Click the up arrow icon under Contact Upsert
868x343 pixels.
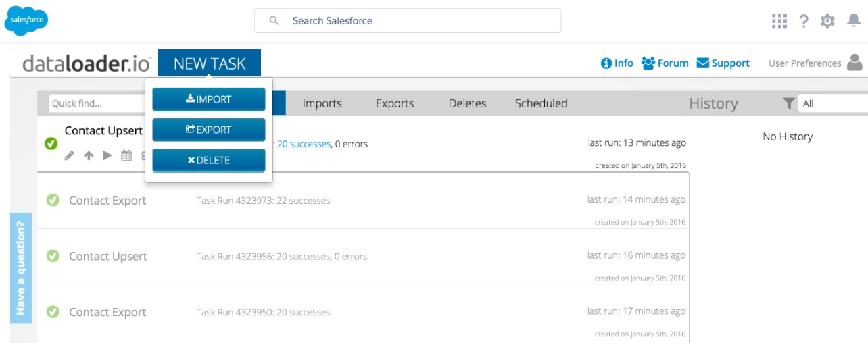click(89, 156)
